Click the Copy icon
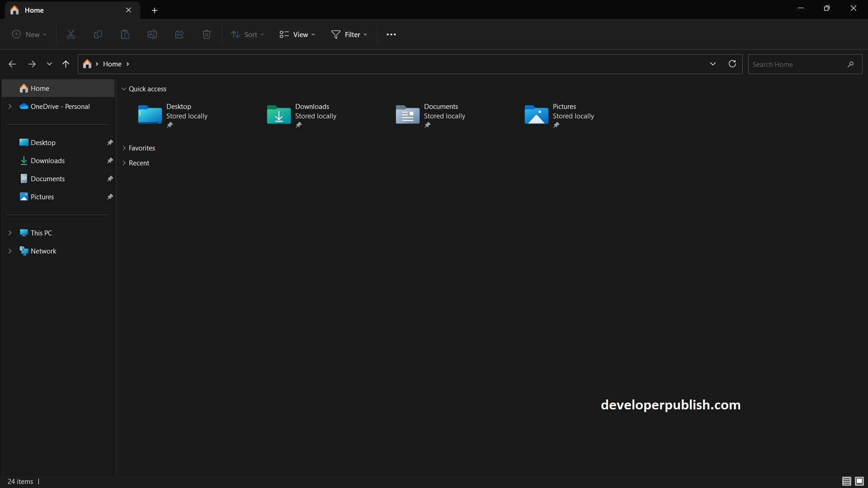This screenshot has height=488, width=868. coord(98,34)
